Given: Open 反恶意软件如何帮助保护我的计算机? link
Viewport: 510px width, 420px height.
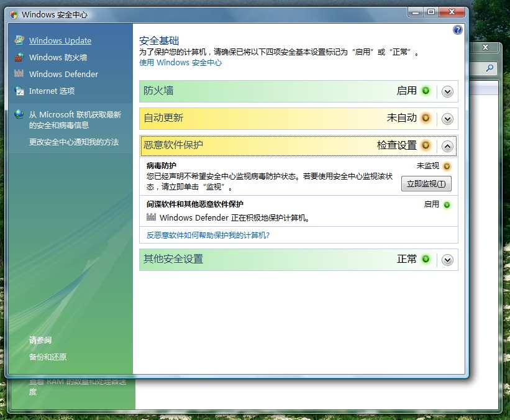Looking at the screenshot, I should coord(208,235).
